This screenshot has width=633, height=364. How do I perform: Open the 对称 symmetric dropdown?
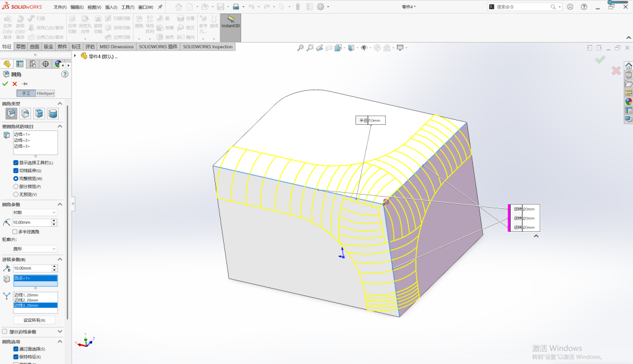click(35, 212)
